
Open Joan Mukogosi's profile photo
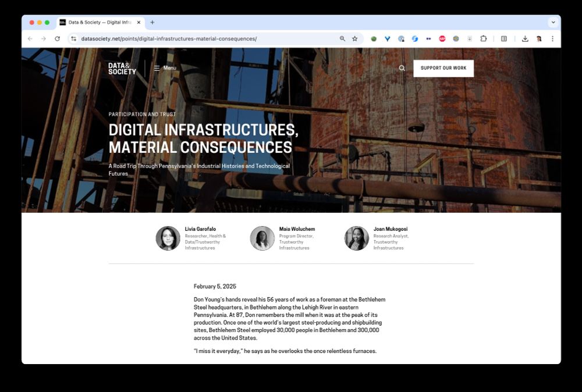pyautogui.click(x=356, y=238)
